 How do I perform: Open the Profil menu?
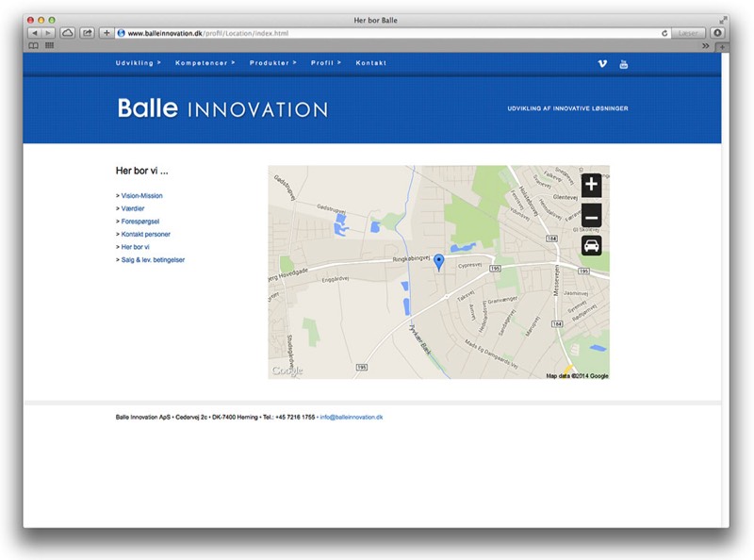325,63
